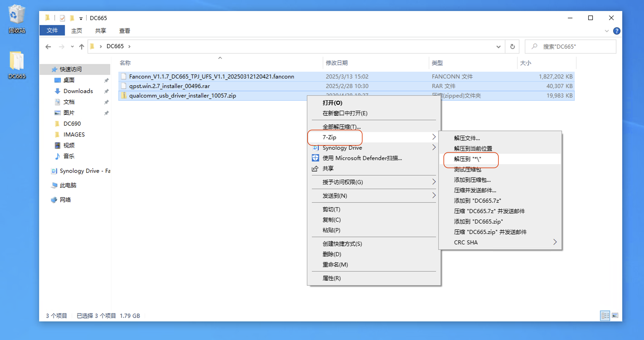Click the Forward navigation arrow

point(61,46)
